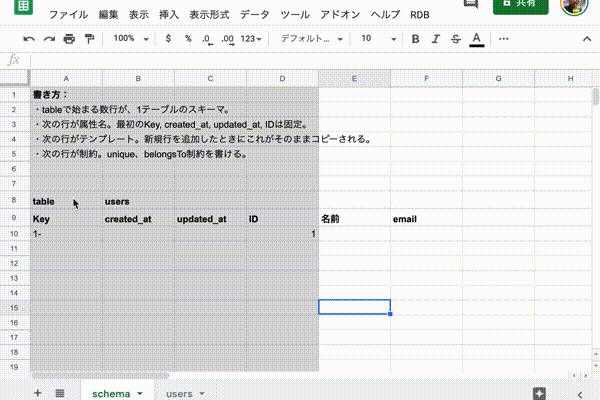Screen dimensions: 600x400
Task: Open the ヘルプ menu
Action: coord(385,15)
